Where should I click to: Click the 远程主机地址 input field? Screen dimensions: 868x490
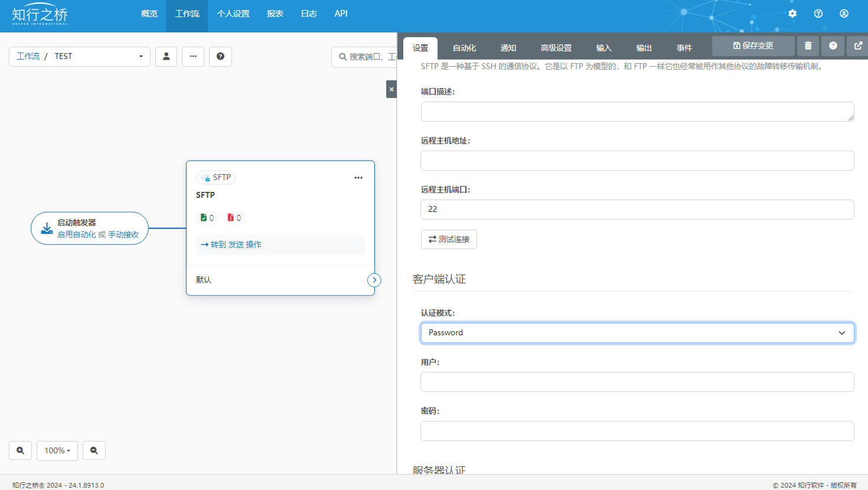[x=637, y=161]
